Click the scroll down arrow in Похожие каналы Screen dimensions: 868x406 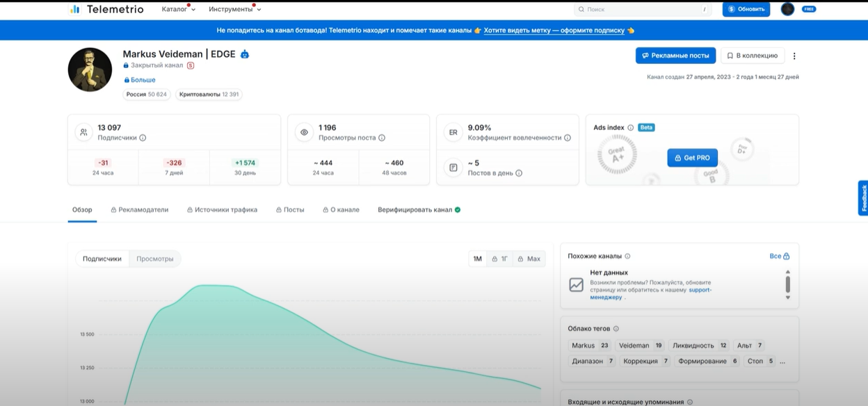pyautogui.click(x=788, y=298)
